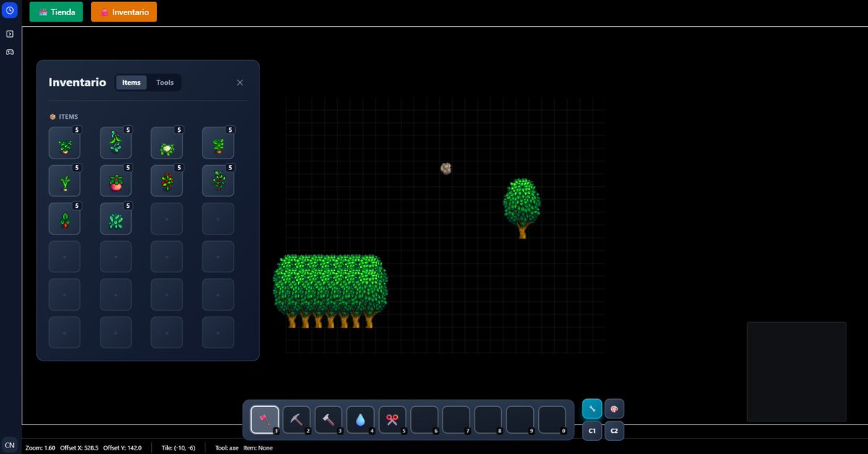Image resolution: width=868 pixels, height=454 pixels.
Task: Select the pickaxe in hotbar slot 2
Action: 297,419
